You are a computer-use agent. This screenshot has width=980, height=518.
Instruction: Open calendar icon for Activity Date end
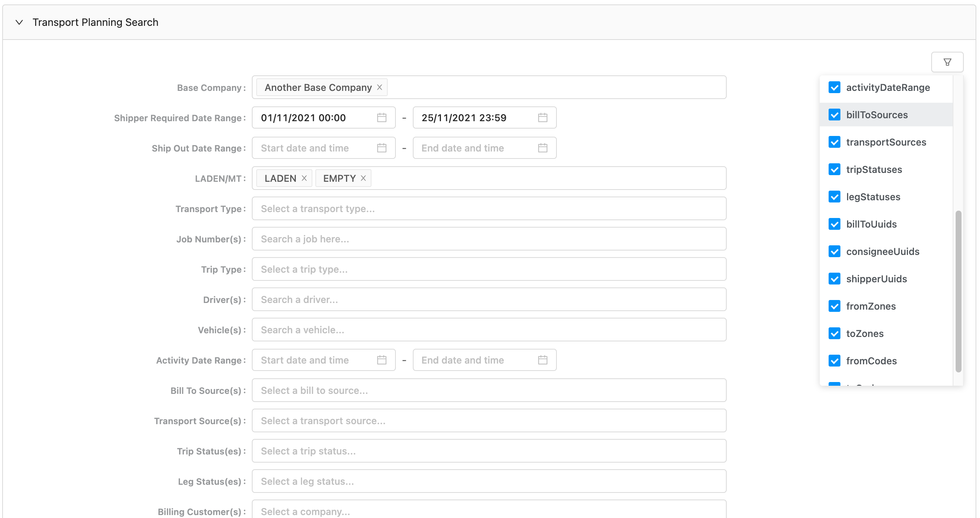point(542,359)
